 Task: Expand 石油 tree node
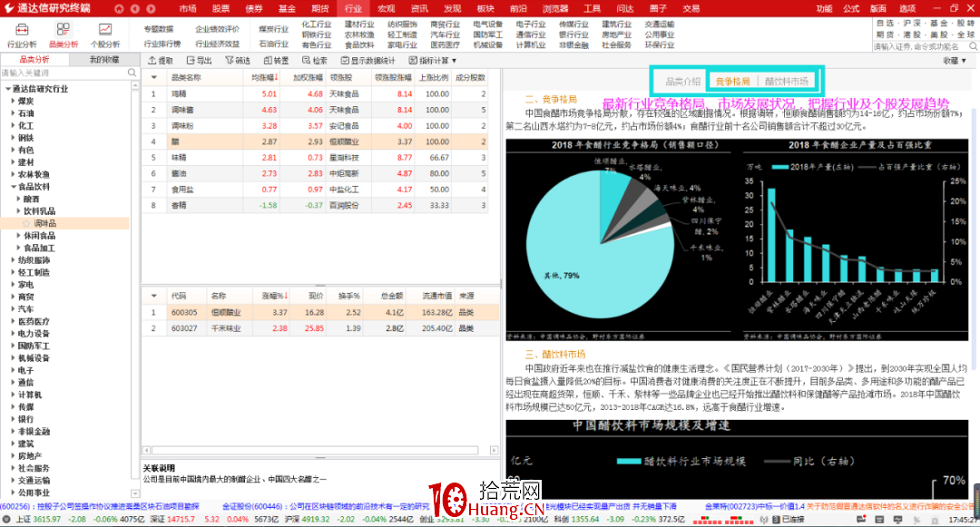coord(13,113)
